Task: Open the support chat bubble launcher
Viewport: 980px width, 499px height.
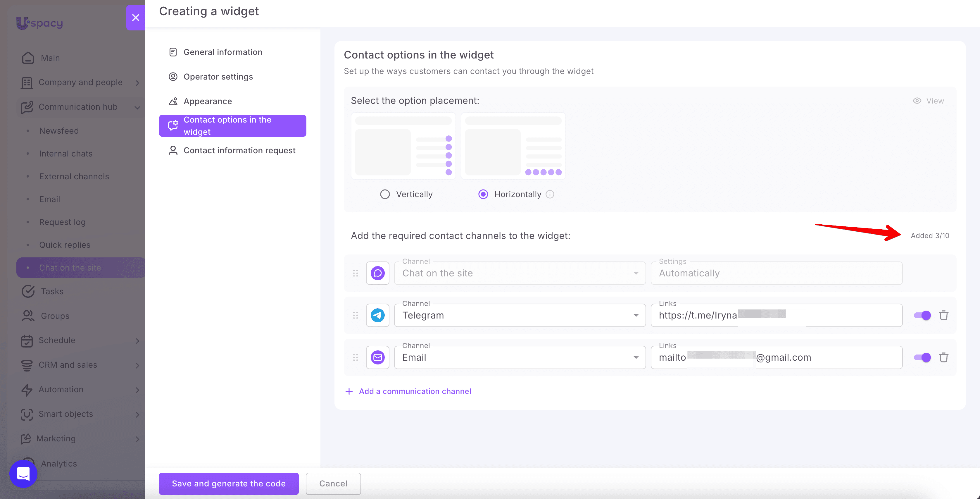Action: 24,474
